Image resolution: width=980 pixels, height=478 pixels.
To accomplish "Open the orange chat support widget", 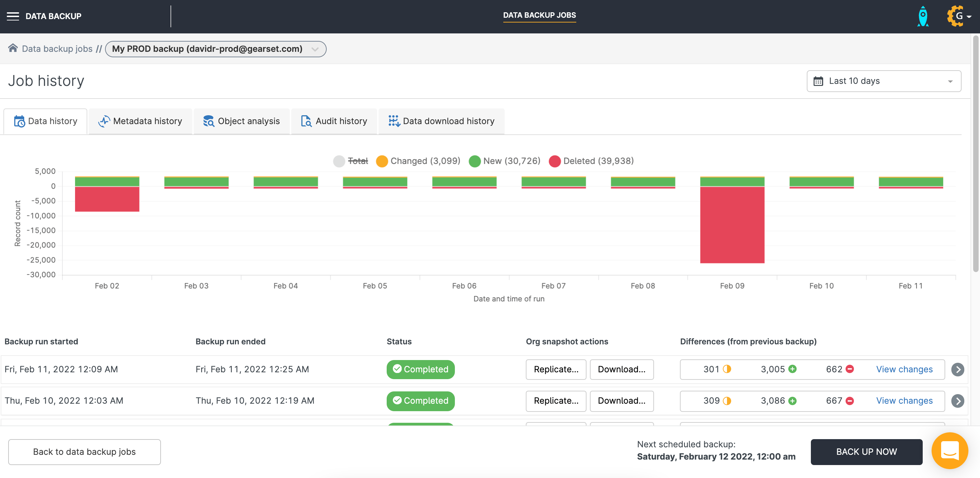I will [950, 451].
